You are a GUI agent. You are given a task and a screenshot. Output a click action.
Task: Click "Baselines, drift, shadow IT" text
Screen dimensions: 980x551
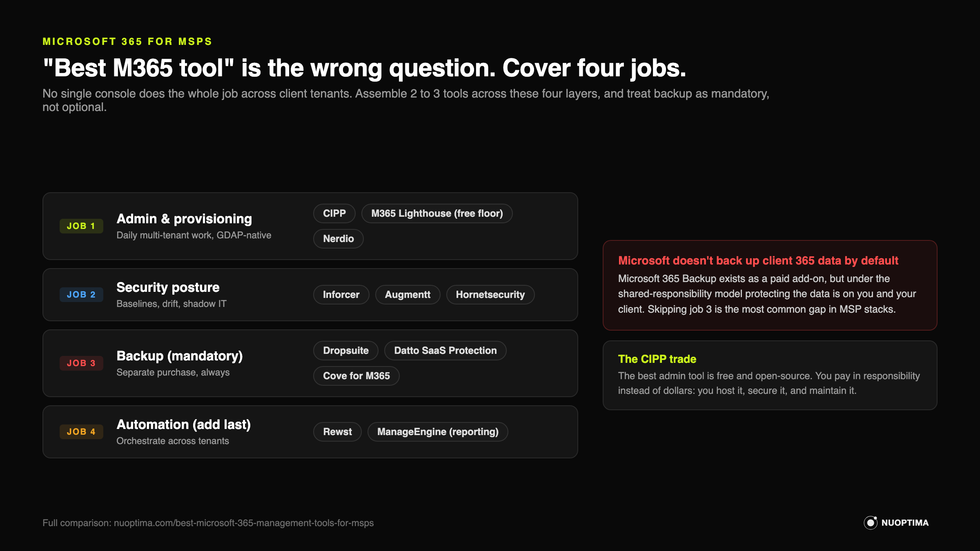(x=171, y=304)
